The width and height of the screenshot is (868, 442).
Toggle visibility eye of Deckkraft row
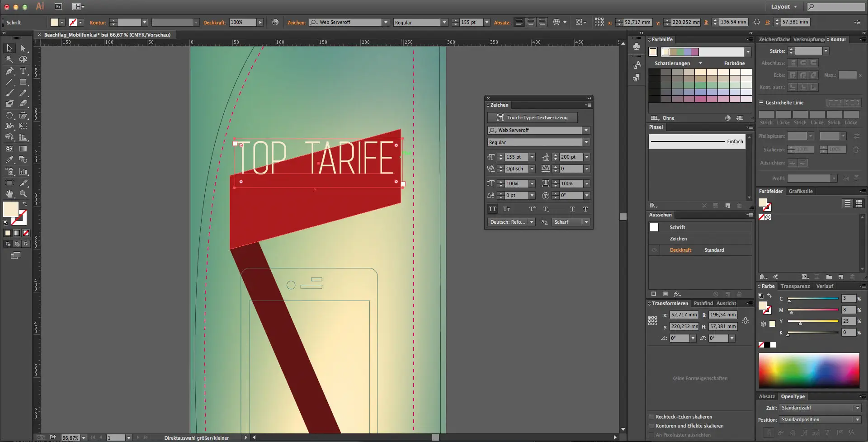pyautogui.click(x=654, y=250)
